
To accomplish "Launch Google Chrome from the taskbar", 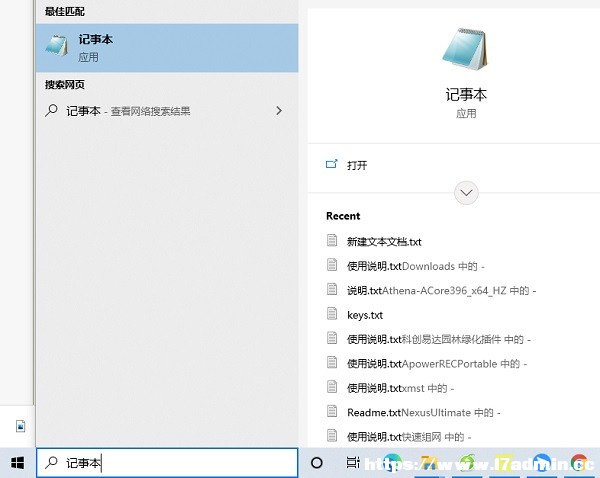I will click(x=579, y=463).
